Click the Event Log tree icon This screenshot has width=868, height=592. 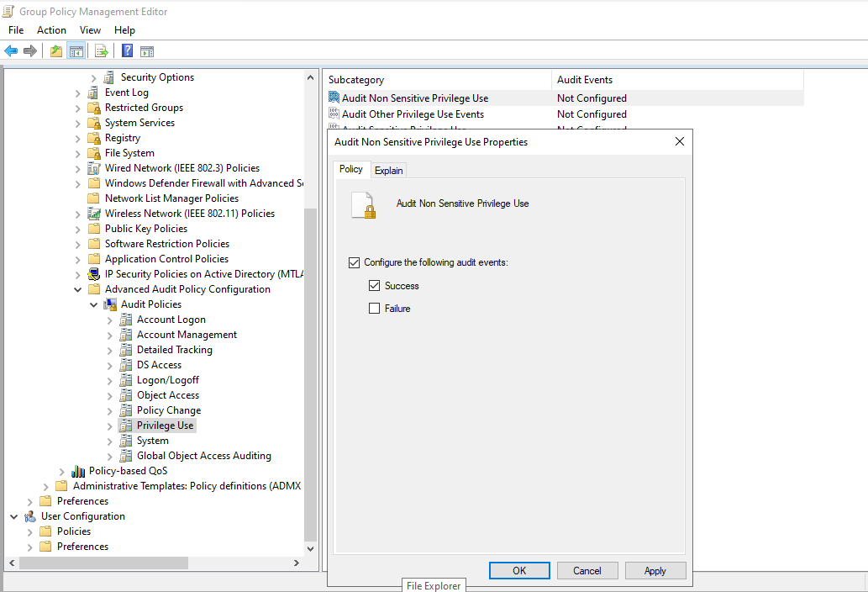(x=93, y=92)
